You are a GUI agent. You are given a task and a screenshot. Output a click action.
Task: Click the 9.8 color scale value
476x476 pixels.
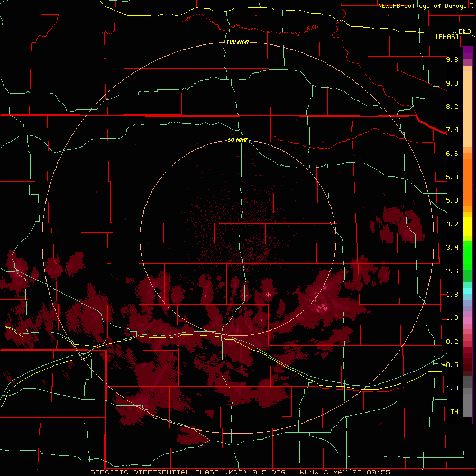point(452,59)
